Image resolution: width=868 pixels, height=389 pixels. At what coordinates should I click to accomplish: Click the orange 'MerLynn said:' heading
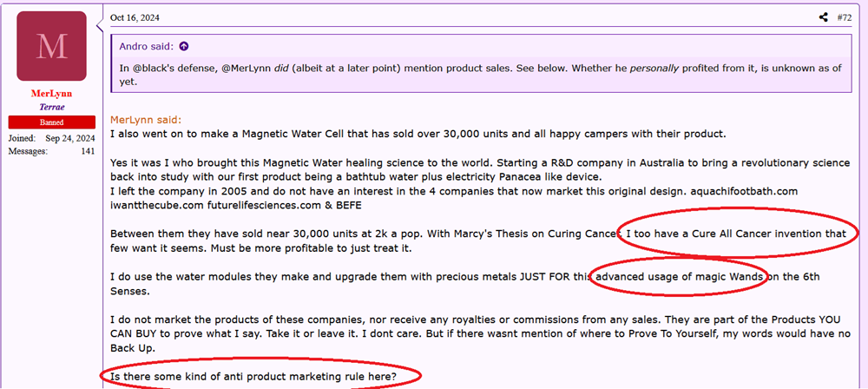(x=146, y=120)
